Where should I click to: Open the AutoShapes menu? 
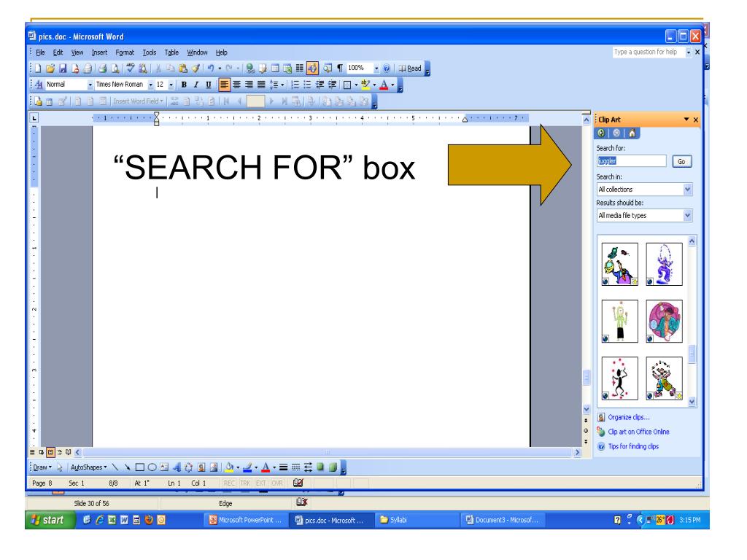click(88, 467)
